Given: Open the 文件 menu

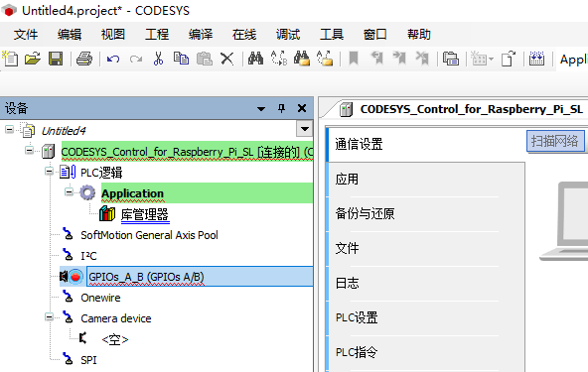Looking at the screenshot, I should [26, 35].
